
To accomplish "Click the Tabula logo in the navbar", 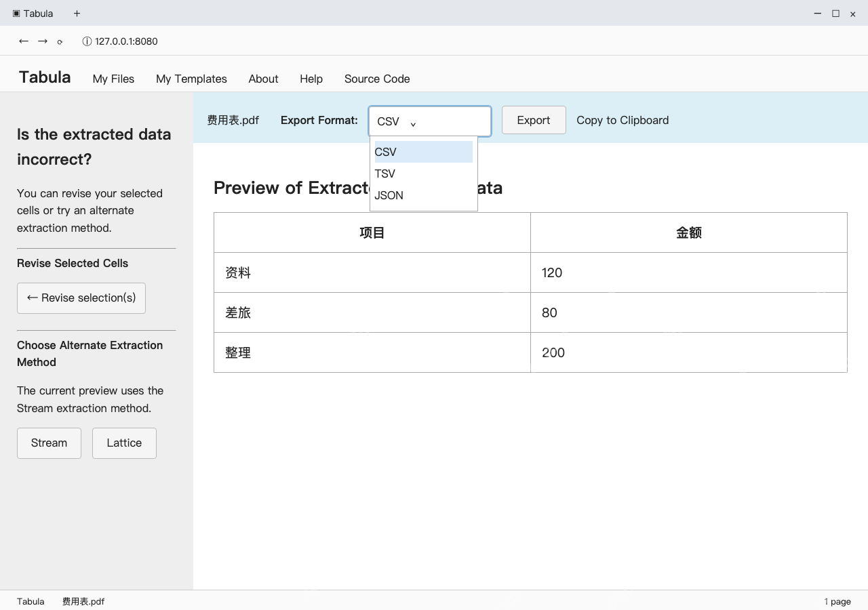I will [x=45, y=77].
